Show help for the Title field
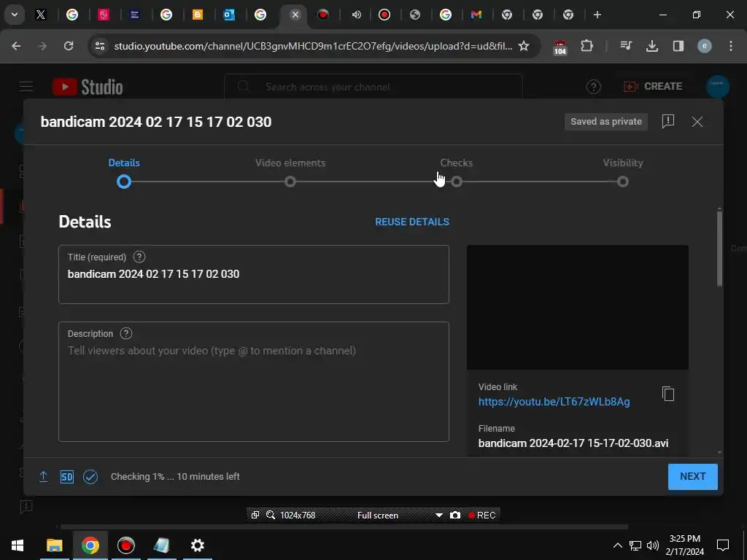The height and width of the screenshot is (560, 747). (139, 257)
